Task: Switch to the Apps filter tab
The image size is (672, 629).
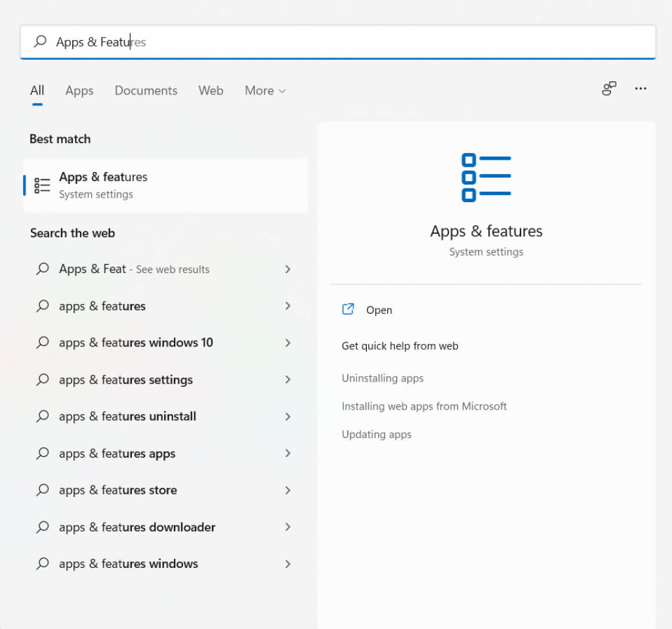Action: (x=79, y=91)
